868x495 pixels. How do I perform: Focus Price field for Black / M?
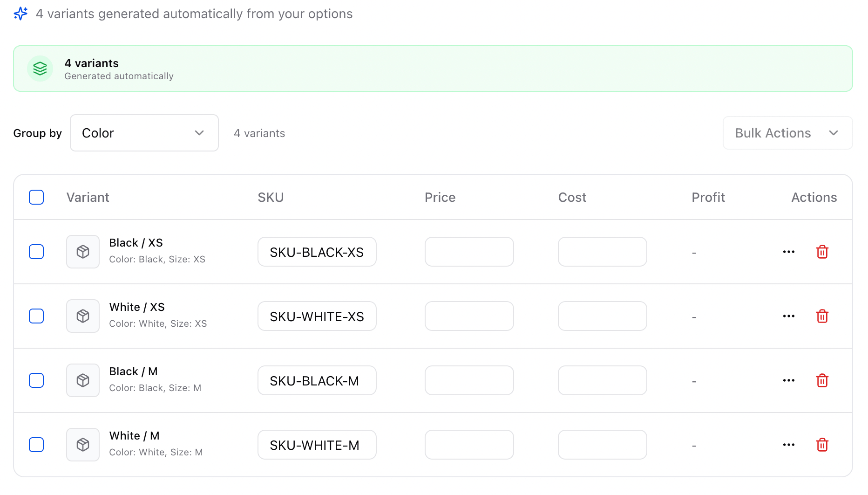pos(469,380)
